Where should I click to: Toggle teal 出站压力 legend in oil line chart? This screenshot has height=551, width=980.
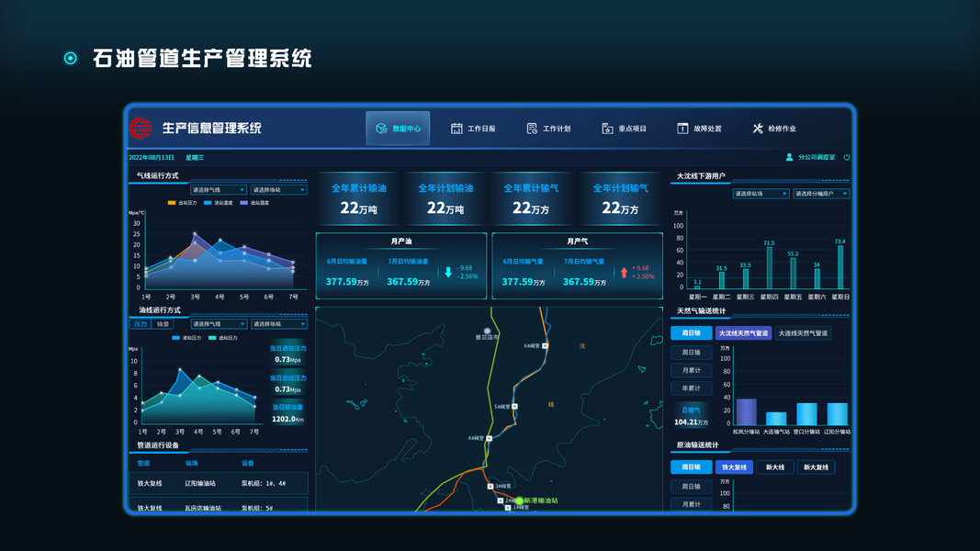pos(222,337)
